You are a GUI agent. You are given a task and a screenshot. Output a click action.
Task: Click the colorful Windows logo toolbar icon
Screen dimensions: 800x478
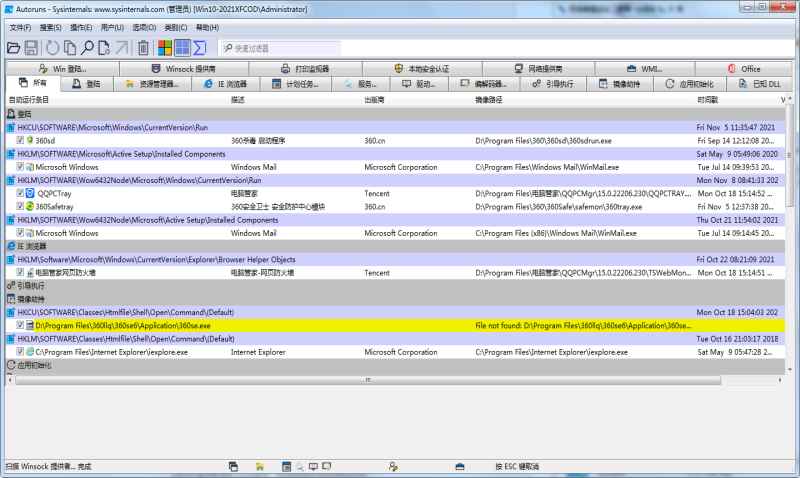[x=165, y=48]
